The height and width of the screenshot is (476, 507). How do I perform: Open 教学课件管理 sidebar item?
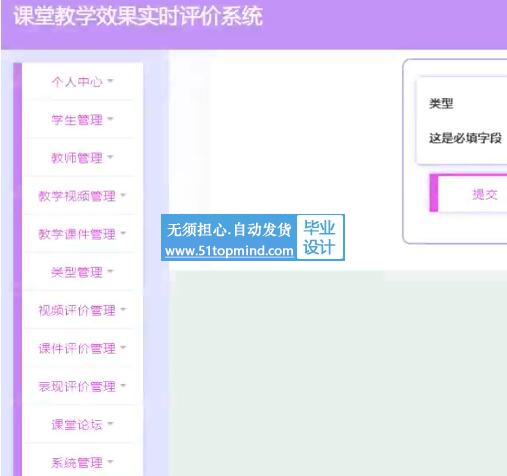(x=82, y=234)
